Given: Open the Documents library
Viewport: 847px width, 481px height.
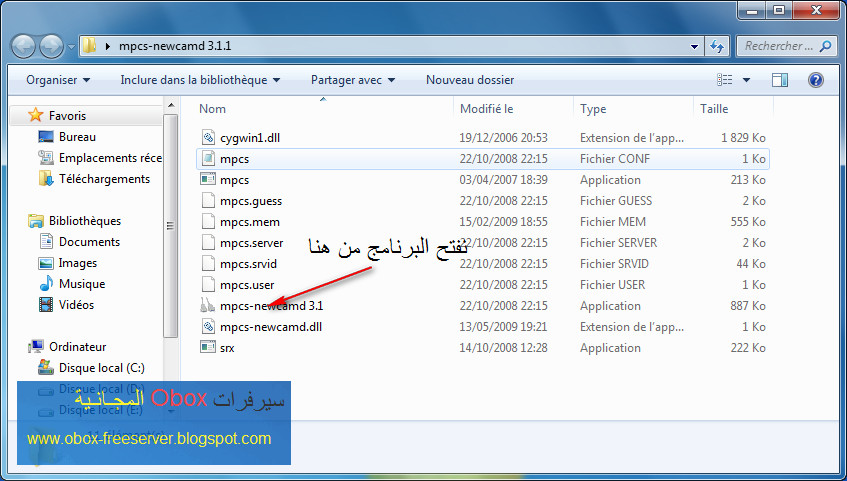Looking at the screenshot, I should coord(89,242).
